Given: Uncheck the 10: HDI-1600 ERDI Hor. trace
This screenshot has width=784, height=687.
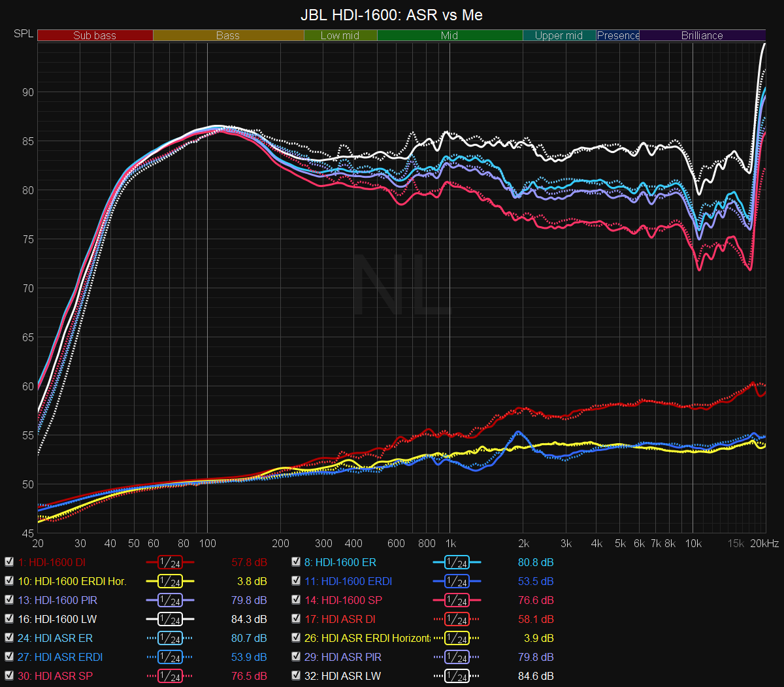Looking at the screenshot, I should click(x=9, y=581).
